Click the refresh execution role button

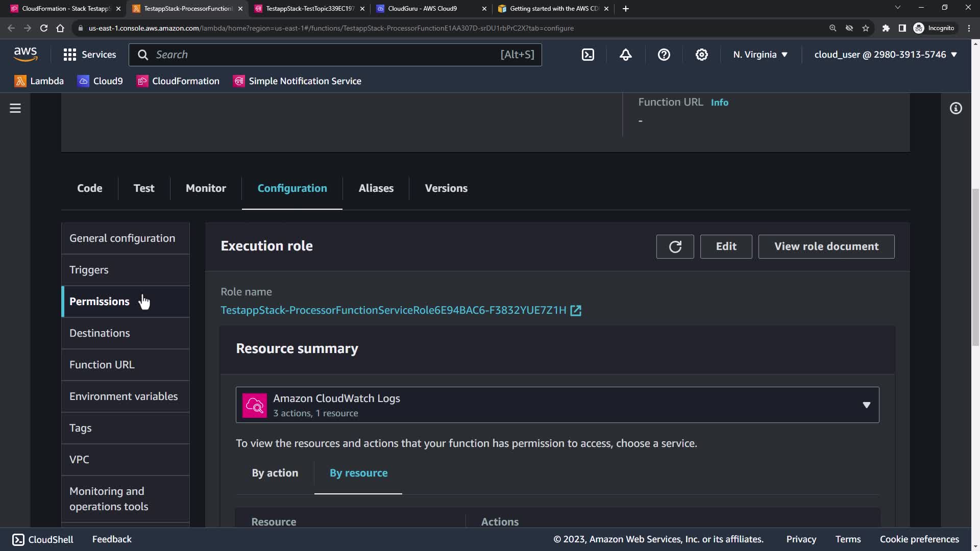[675, 247]
